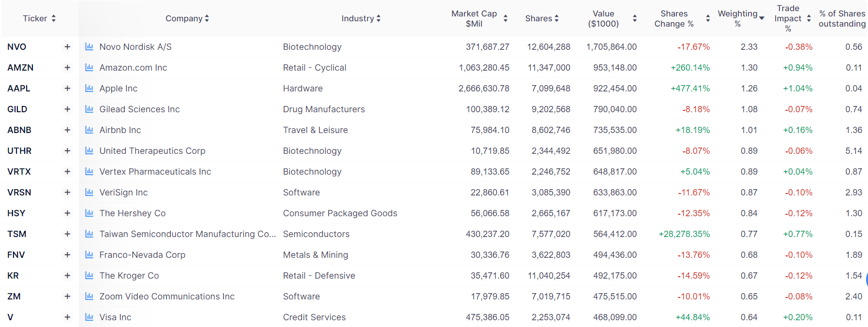
Task: Expand the NVO row plus button
Action: pyautogui.click(x=67, y=47)
